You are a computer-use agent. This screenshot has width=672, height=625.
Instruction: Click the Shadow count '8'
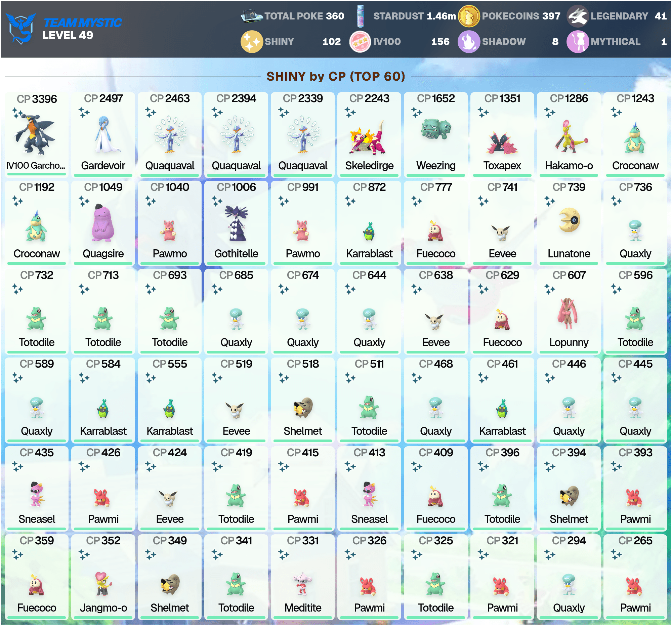555,42
